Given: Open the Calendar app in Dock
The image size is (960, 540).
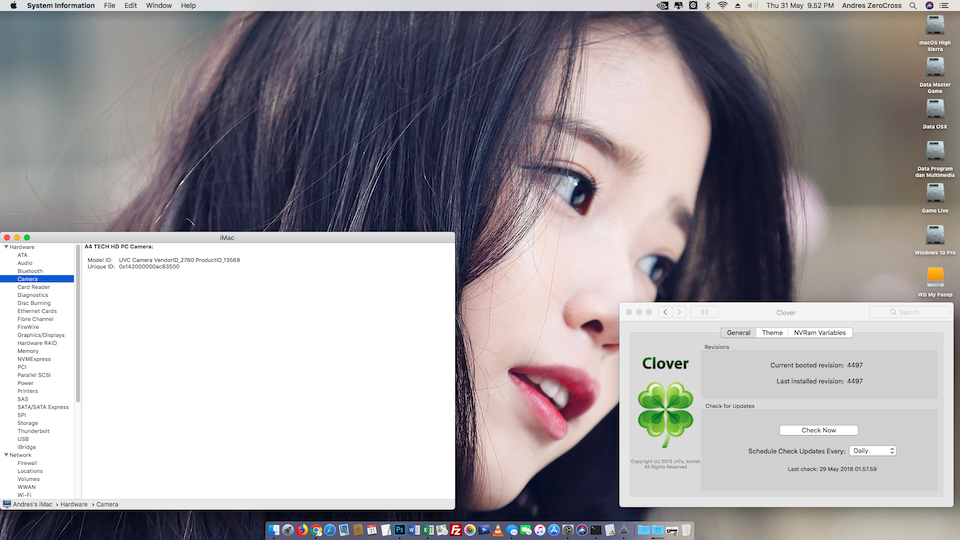Looking at the screenshot, I should (x=372, y=530).
